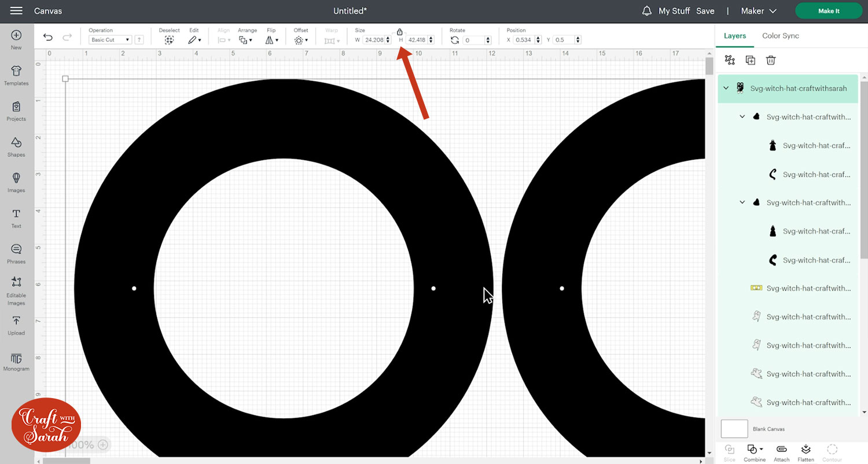
Task: Open the Combine dropdown
Action: [755, 453]
